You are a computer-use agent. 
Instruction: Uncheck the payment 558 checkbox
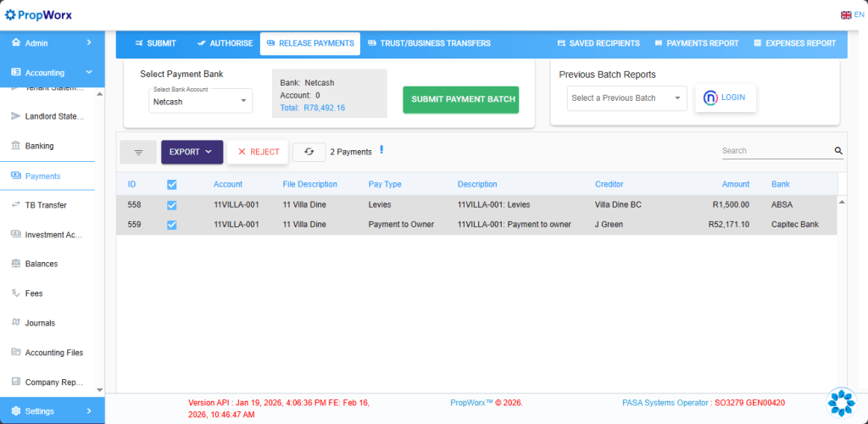[x=172, y=204]
